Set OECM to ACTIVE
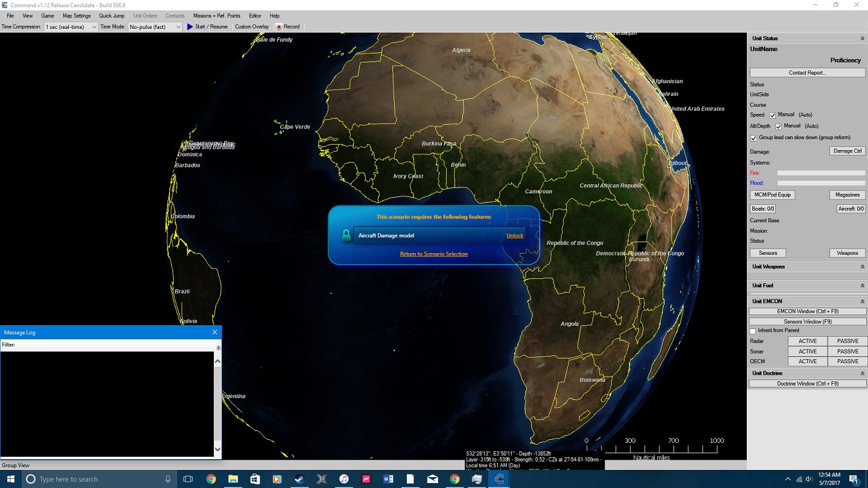868x488 pixels. coord(808,361)
